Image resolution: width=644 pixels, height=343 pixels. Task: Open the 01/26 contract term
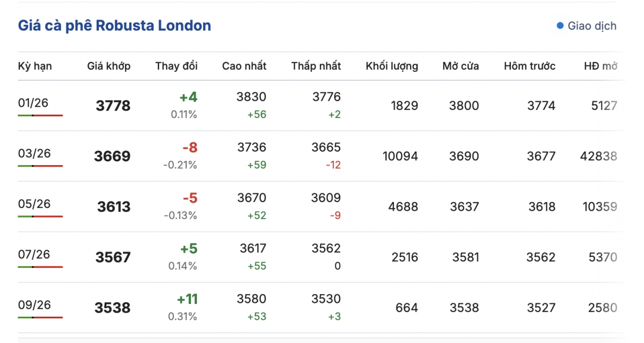click(33, 103)
